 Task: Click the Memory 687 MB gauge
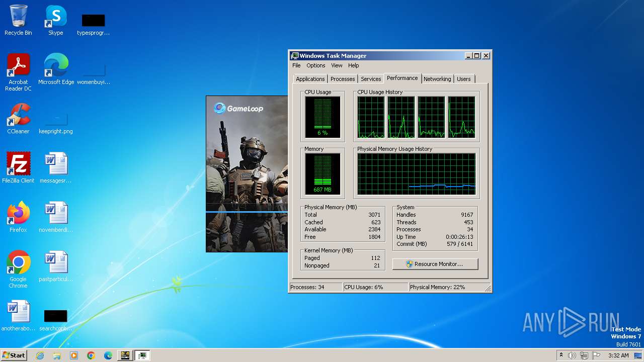tap(323, 174)
